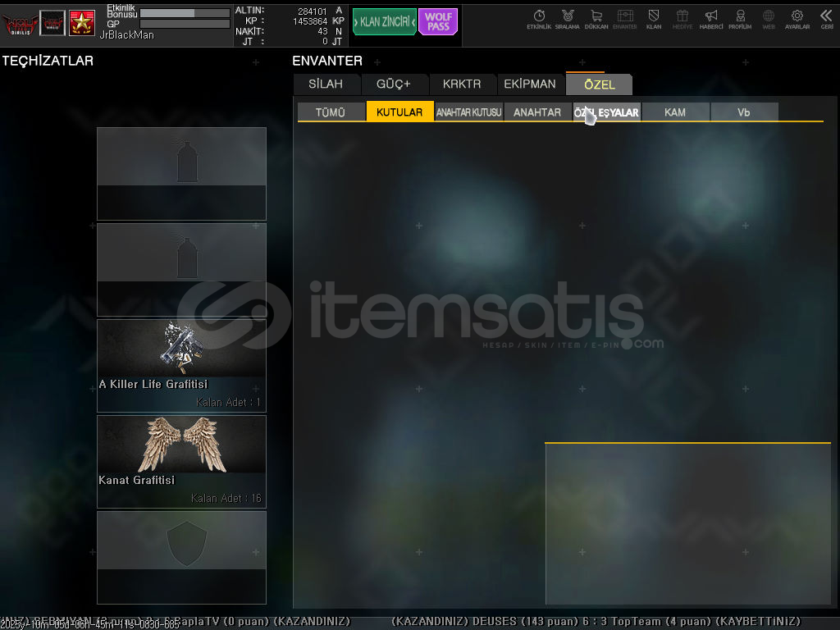Image resolution: width=840 pixels, height=630 pixels.
Task: Open the Wolf Pass button
Action: pyautogui.click(x=437, y=22)
